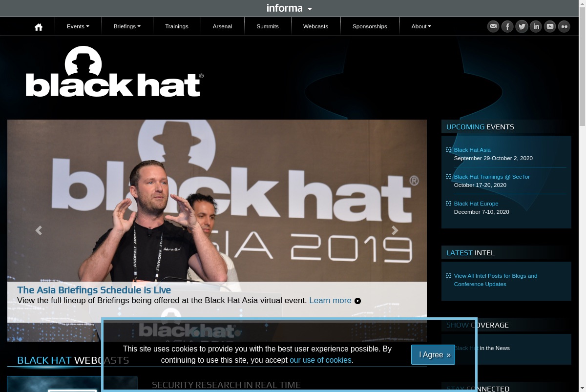Open the Sponsorships menu item
Image resolution: width=586 pixels, height=392 pixels.
[x=370, y=26]
